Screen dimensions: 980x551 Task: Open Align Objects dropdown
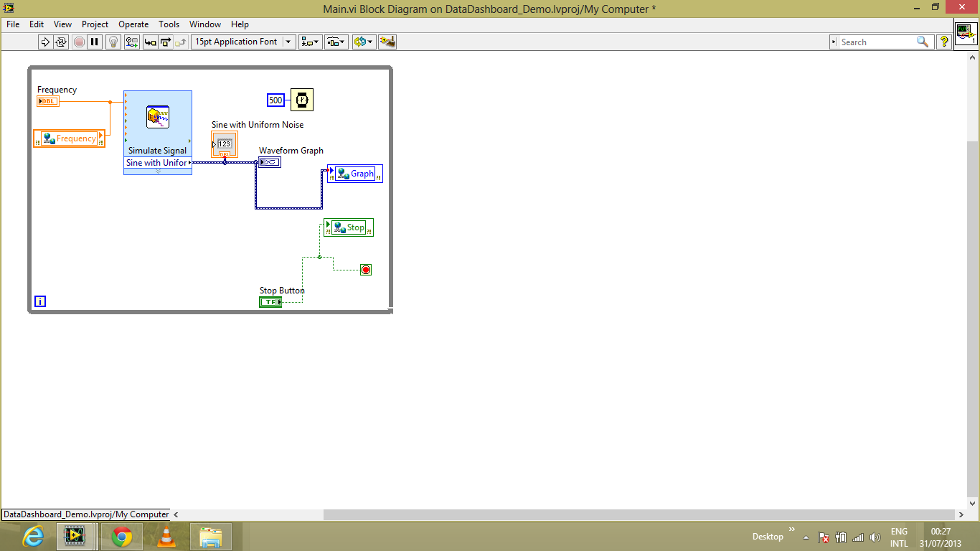point(311,42)
